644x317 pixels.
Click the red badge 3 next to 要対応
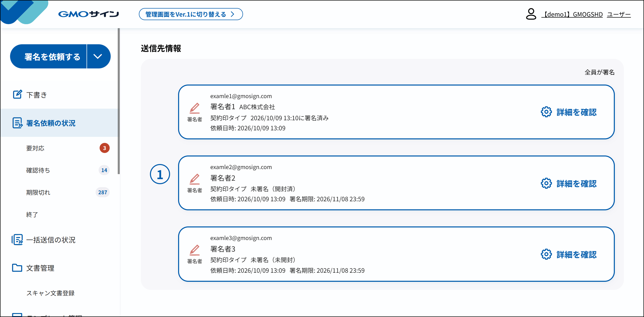click(104, 148)
